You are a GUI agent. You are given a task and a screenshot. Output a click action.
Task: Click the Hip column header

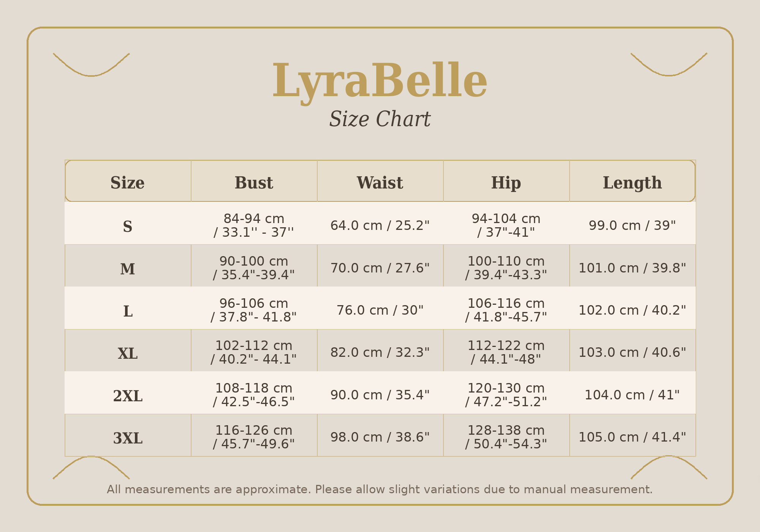pyautogui.click(x=506, y=183)
